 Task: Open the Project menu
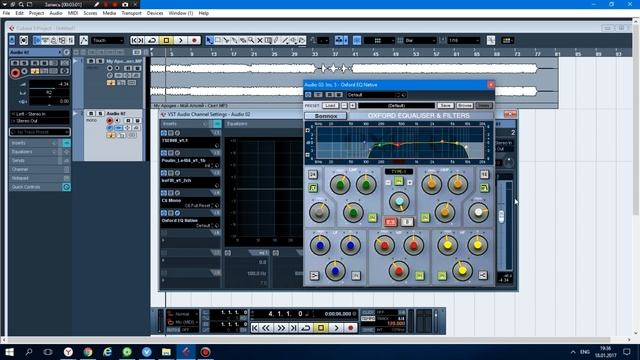[x=36, y=13]
